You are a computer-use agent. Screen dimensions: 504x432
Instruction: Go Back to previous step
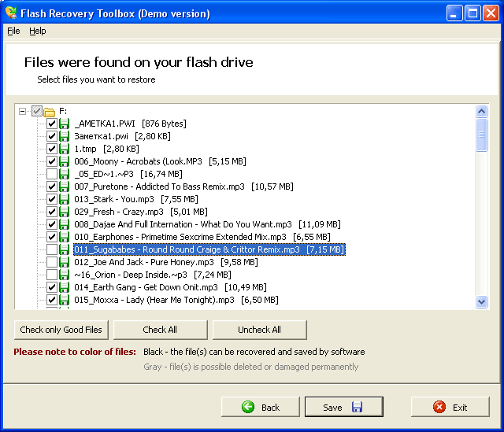coord(261,407)
